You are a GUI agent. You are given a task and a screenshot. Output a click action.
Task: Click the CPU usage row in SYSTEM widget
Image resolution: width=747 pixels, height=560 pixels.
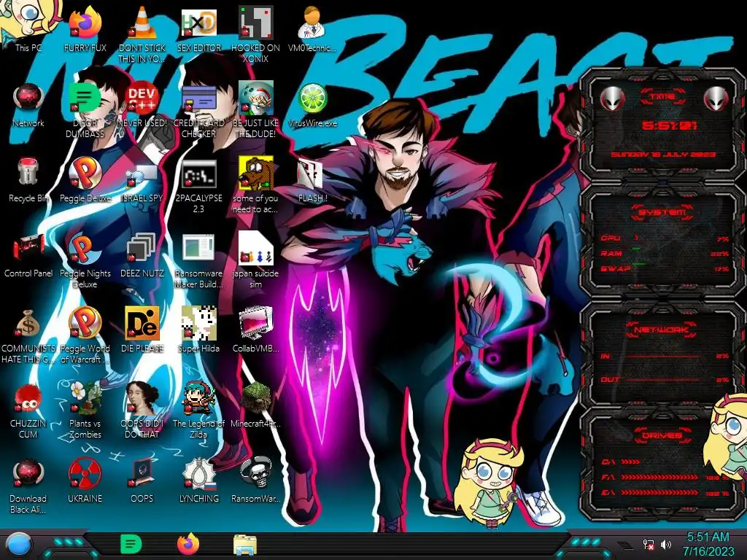pyautogui.click(x=665, y=238)
